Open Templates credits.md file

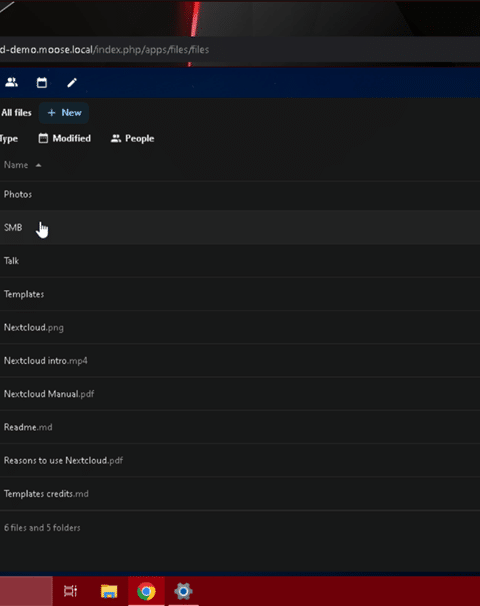46,494
